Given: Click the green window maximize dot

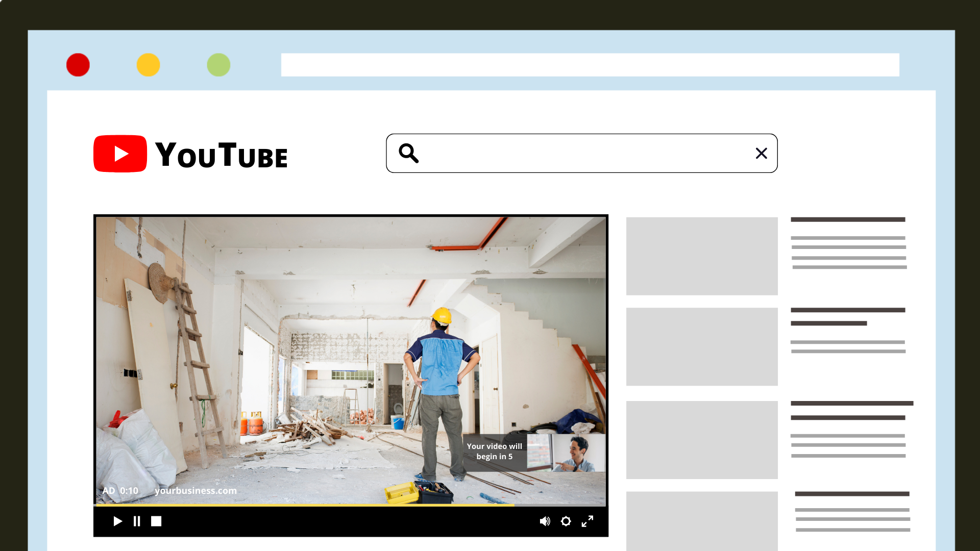Looking at the screenshot, I should (218, 65).
